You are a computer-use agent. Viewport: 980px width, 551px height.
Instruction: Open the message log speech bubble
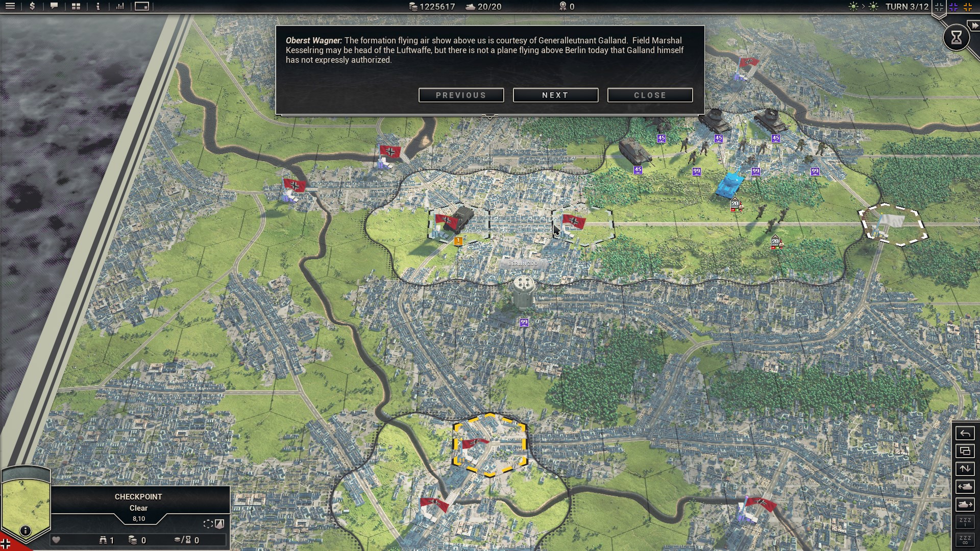click(54, 6)
